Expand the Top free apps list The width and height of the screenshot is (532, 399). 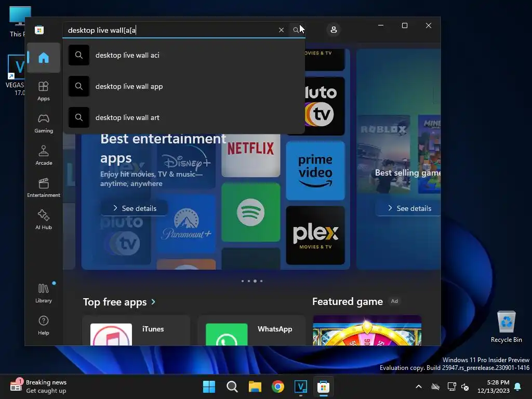(x=119, y=302)
